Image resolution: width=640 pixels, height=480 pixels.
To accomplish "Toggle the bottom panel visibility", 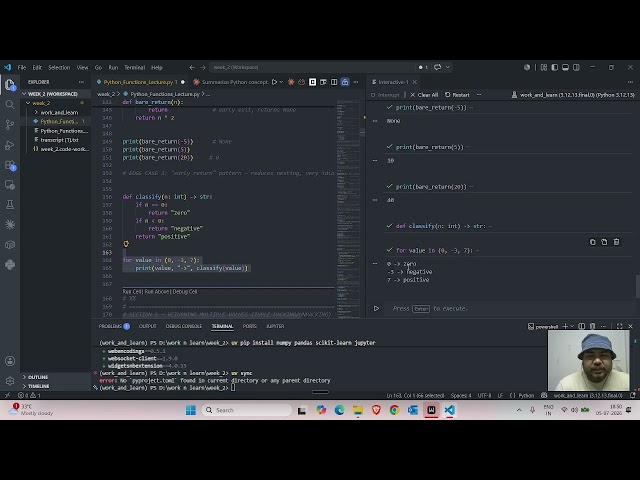I will 565,67.
